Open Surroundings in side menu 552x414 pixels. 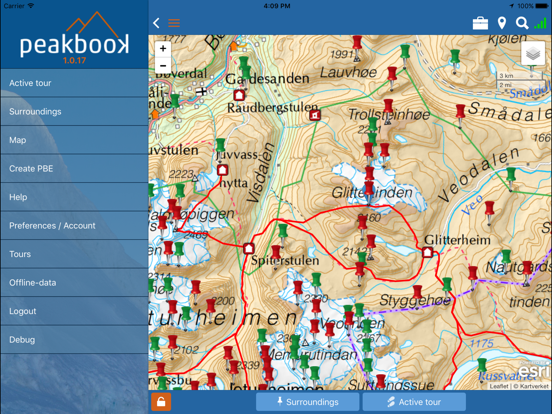pyautogui.click(x=74, y=112)
